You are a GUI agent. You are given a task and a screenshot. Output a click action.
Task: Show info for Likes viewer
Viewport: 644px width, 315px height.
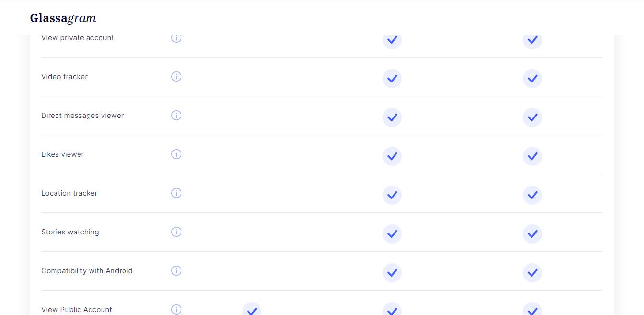(176, 154)
